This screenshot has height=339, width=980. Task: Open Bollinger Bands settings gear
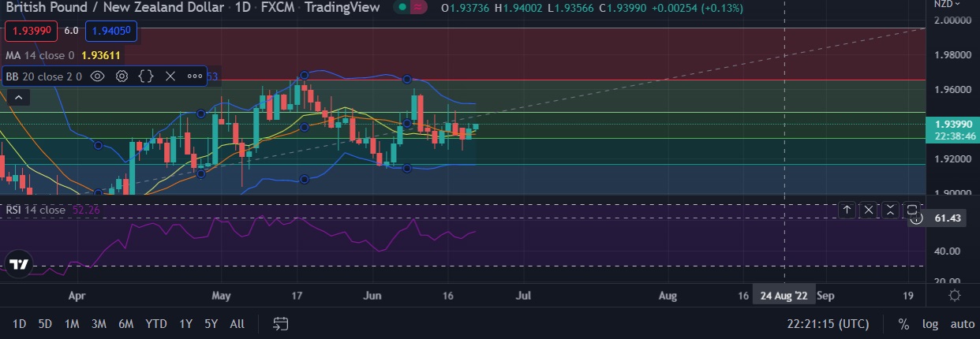tap(122, 76)
